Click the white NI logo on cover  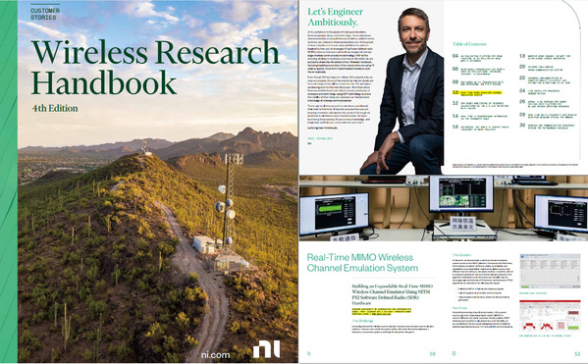(x=266, y=349)
